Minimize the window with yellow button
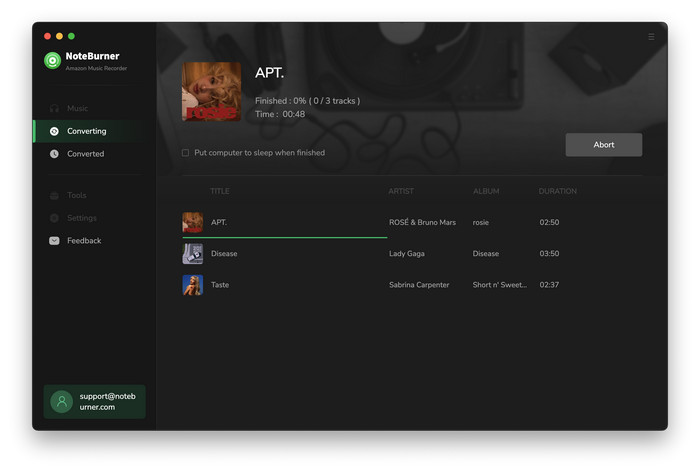Image resolution: width=700 pixels, height=473 pixels. tap(59, 36)
